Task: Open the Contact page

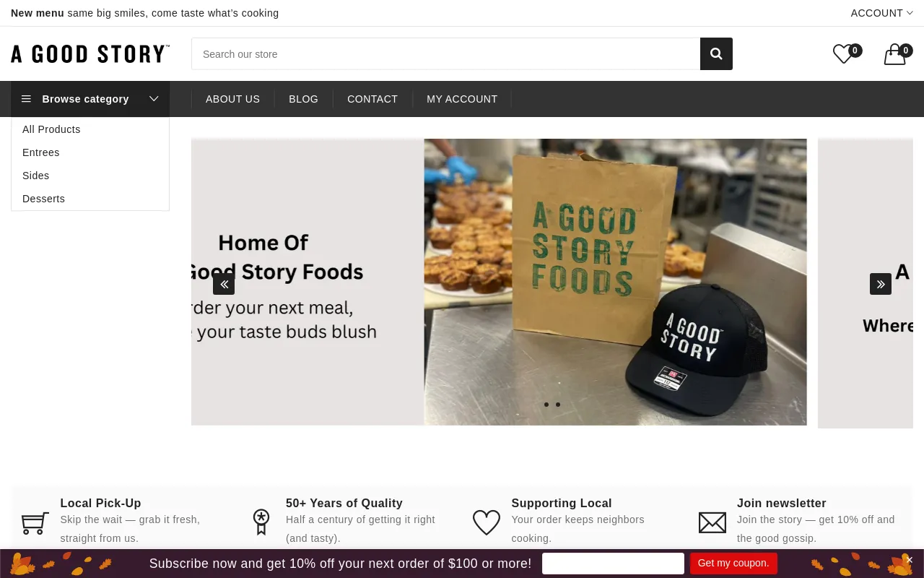Action: pyautogui.click(x=372, y=99)
